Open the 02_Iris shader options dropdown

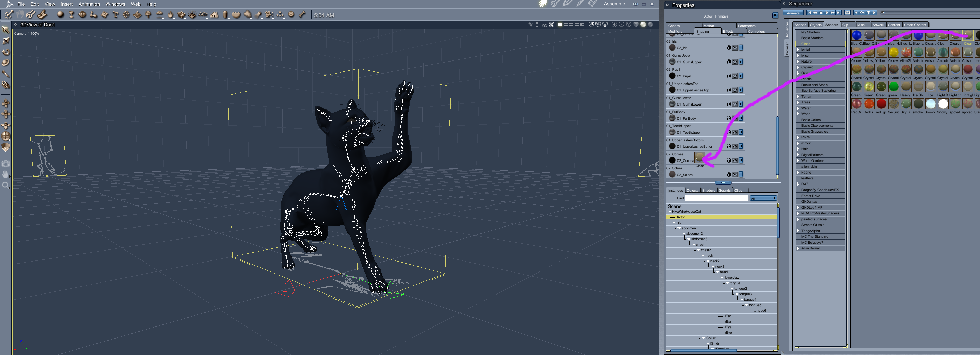(741, 48)
